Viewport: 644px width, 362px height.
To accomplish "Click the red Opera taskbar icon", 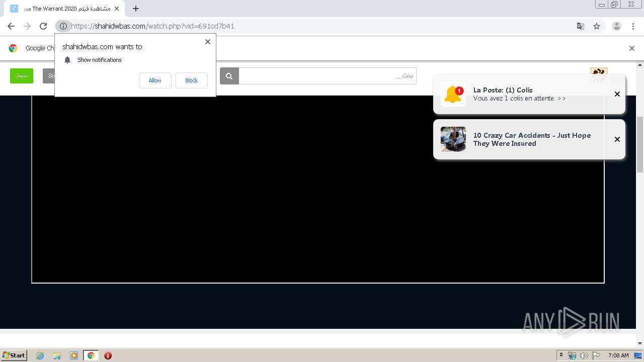I will [x=108, y=355].
